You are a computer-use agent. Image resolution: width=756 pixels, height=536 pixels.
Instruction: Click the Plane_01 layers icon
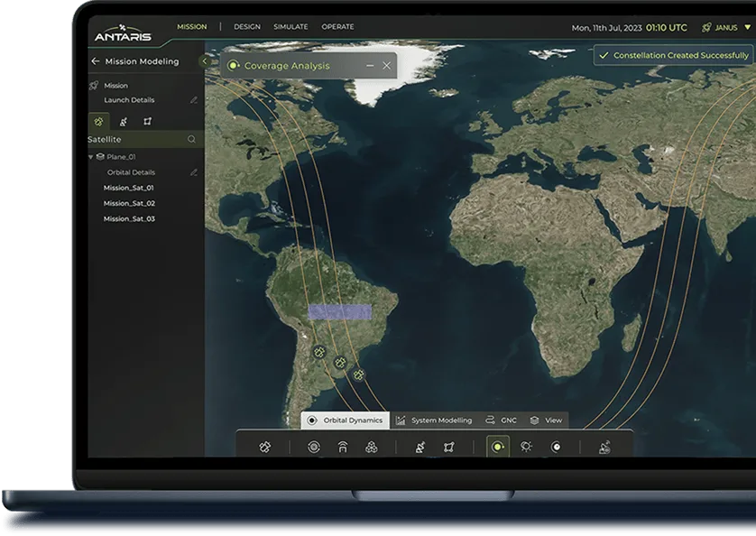100,157
